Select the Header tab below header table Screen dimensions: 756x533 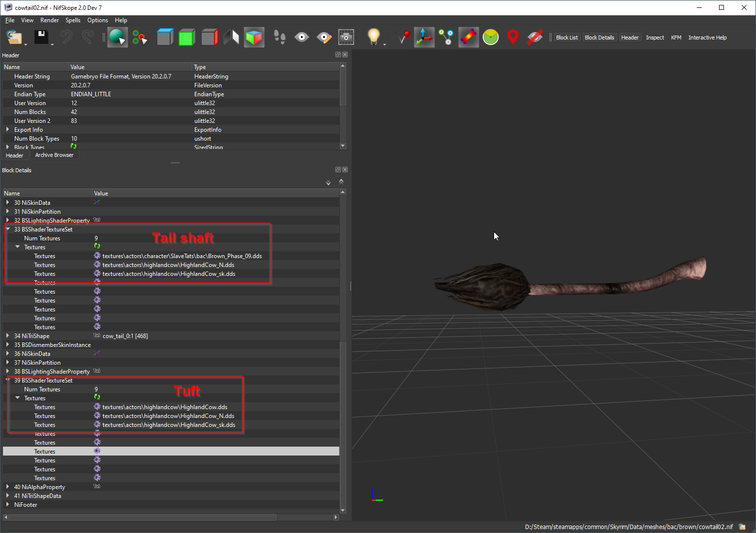coord(14,155)
